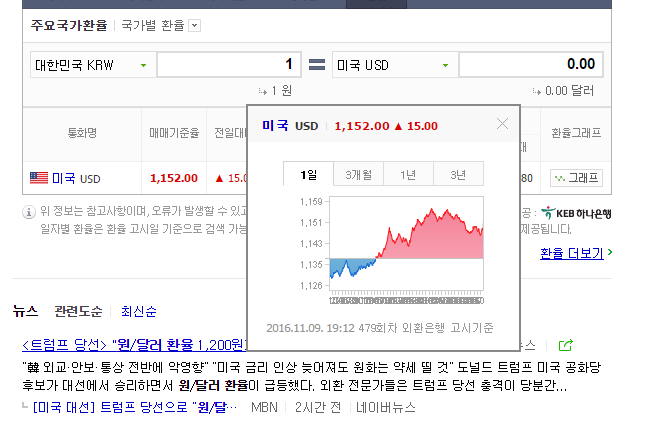Click the USD result amount field
Image resolution: width=645 pixels, height=425 pixels.
point(530,65)
